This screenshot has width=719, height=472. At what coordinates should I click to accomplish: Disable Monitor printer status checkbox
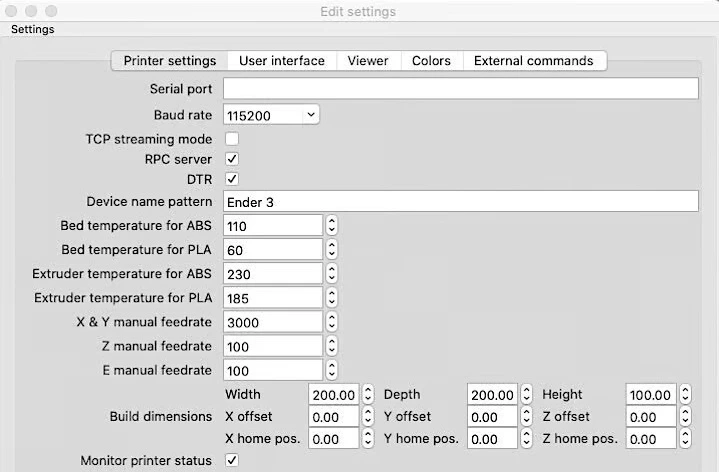pyautogui.click(x=232, y=460)
